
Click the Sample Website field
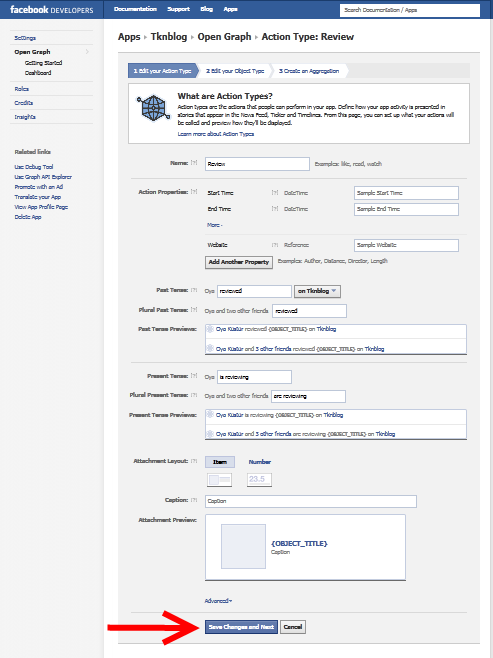pyautogui.click(x=406, y=245)
